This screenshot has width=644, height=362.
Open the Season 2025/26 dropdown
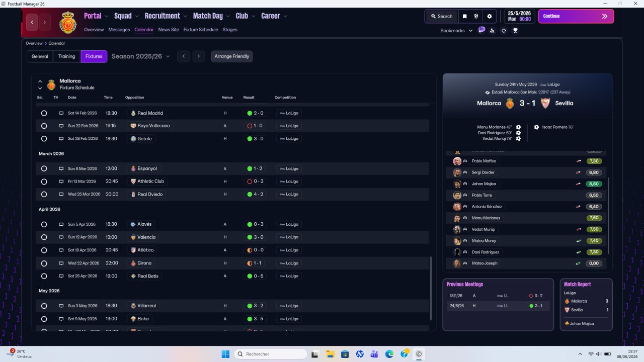141,56
